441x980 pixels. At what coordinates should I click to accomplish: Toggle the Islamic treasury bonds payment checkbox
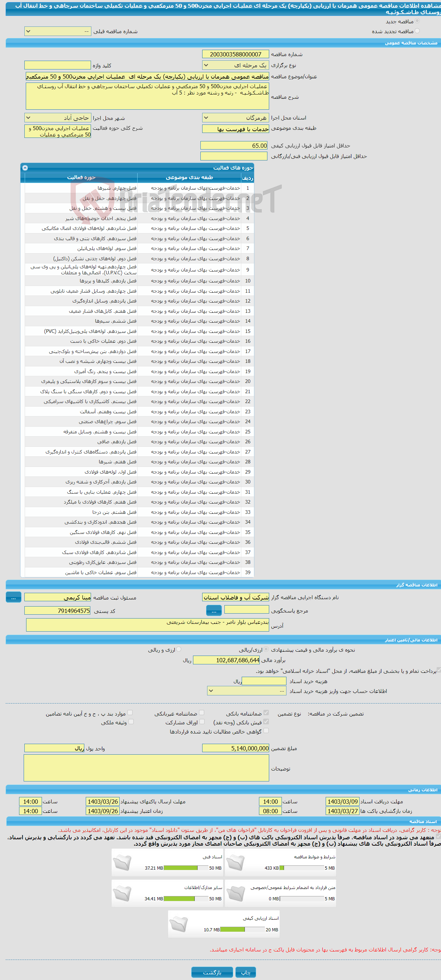point(438,670)
